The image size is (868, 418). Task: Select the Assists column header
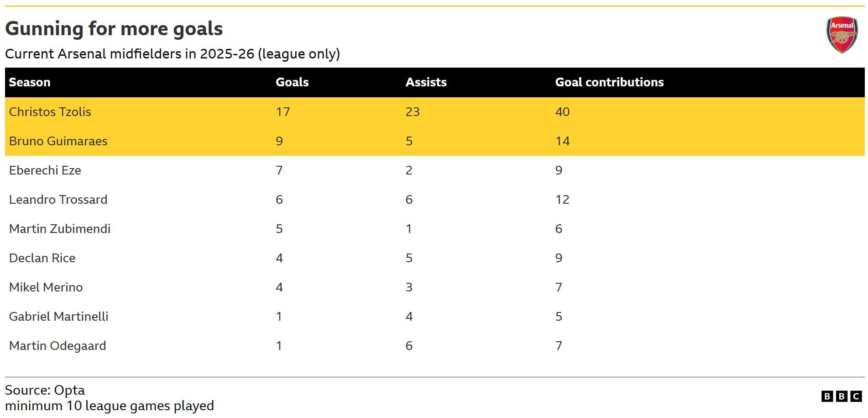(x=426, y=82)
